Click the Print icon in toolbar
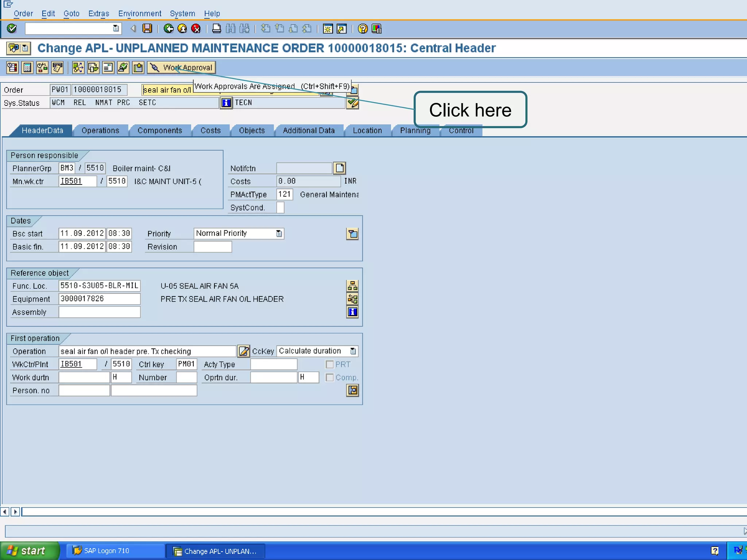Image resolution: width=747 pixels, height=560 pixels. 216,28
